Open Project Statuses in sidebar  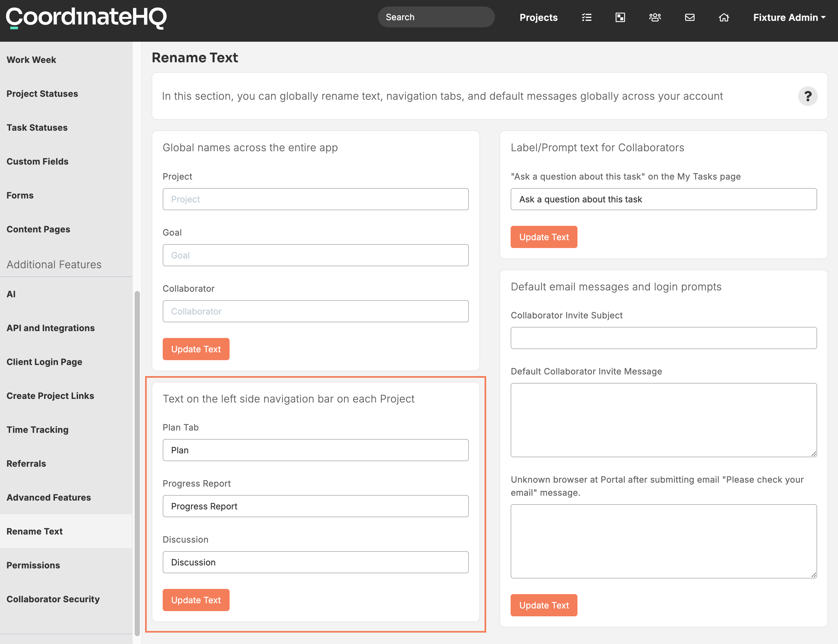(66, 94)
